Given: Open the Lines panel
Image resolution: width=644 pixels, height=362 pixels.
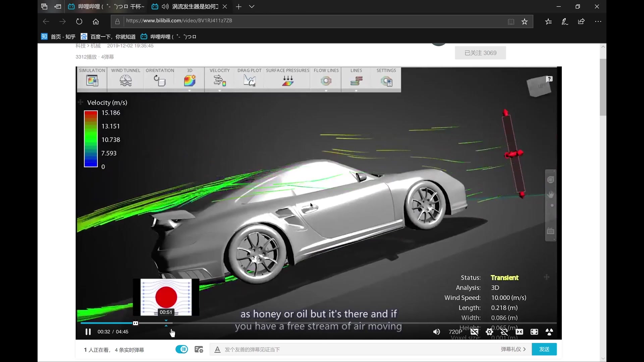Looking at the screenshot, I should point(356,80).
